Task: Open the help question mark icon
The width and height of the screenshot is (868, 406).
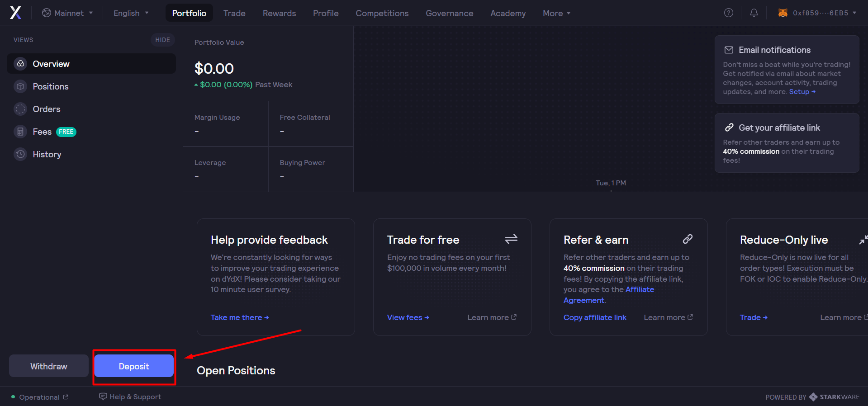Action: 728,13
